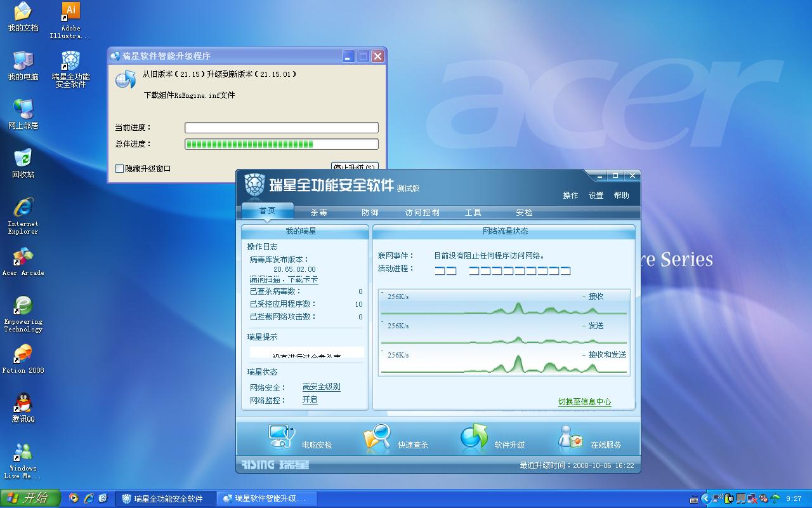Click the 发送 traffic graph
The height and width of the screenshot is (508, 812).
point(504,332)
